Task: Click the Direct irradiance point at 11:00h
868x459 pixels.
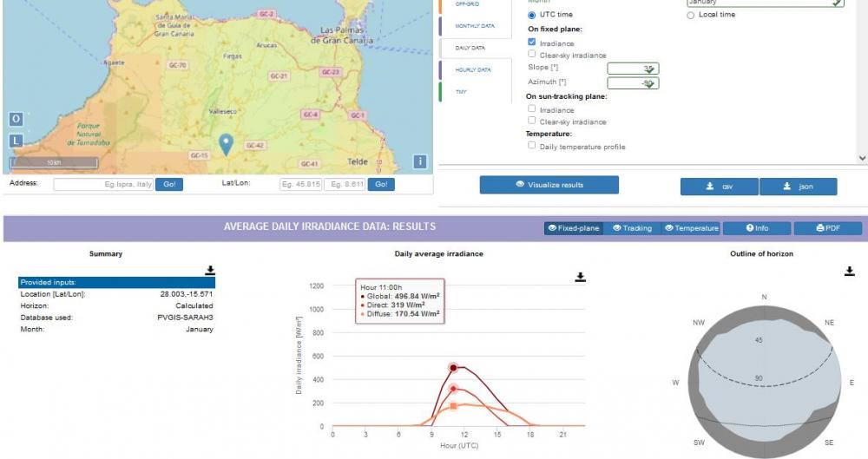Action: pos(453,389)
